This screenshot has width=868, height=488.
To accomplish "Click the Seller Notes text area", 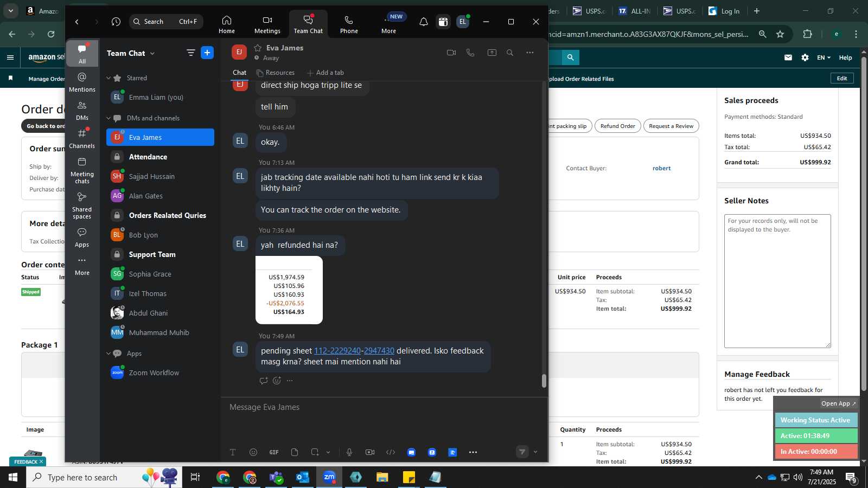I will (777, 281).
